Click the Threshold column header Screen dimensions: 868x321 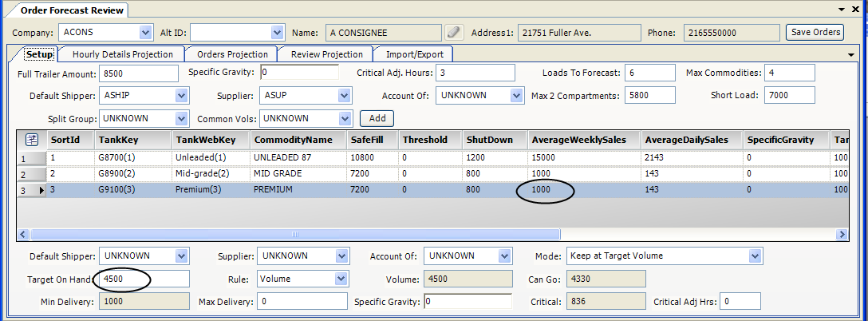[431, 140]
